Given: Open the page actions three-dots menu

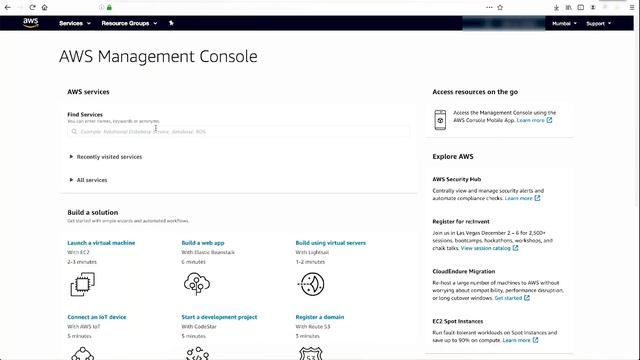Looking at the screenshot, I should (489, 7).
